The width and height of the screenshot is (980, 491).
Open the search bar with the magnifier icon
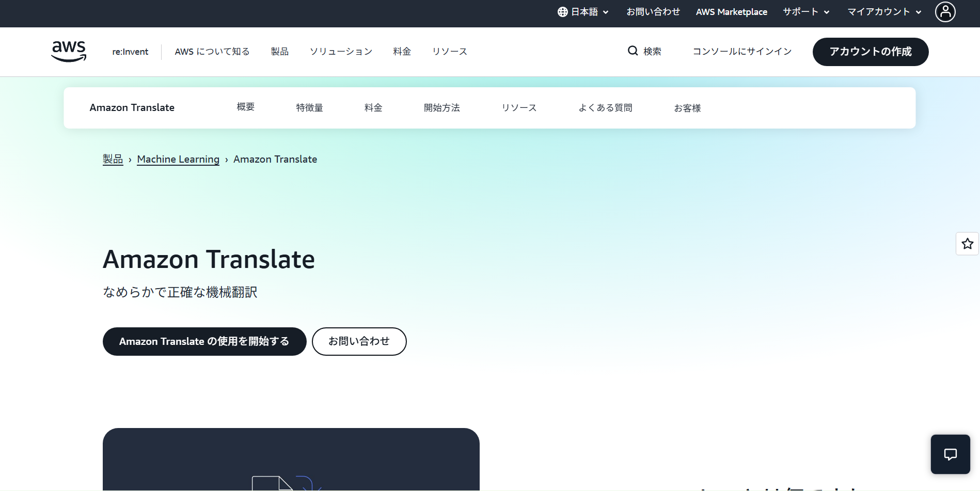click(x=633, y=51)
